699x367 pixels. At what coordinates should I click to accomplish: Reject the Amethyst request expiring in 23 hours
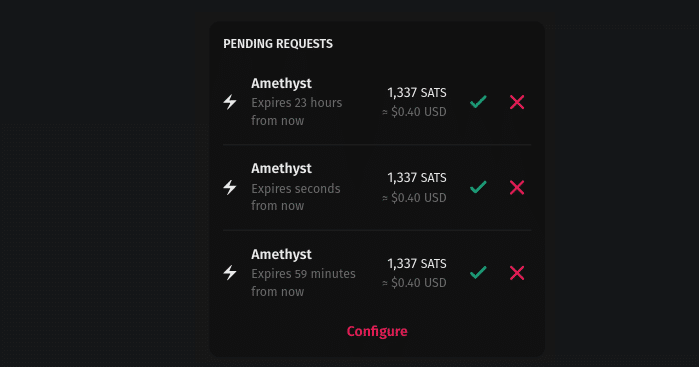click(x=517, y=102)
